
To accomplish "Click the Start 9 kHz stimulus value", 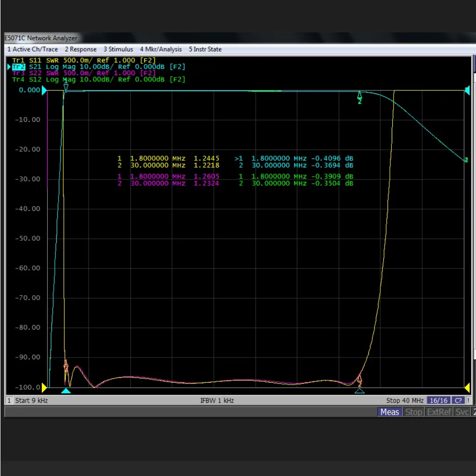I will coord(31,400).
